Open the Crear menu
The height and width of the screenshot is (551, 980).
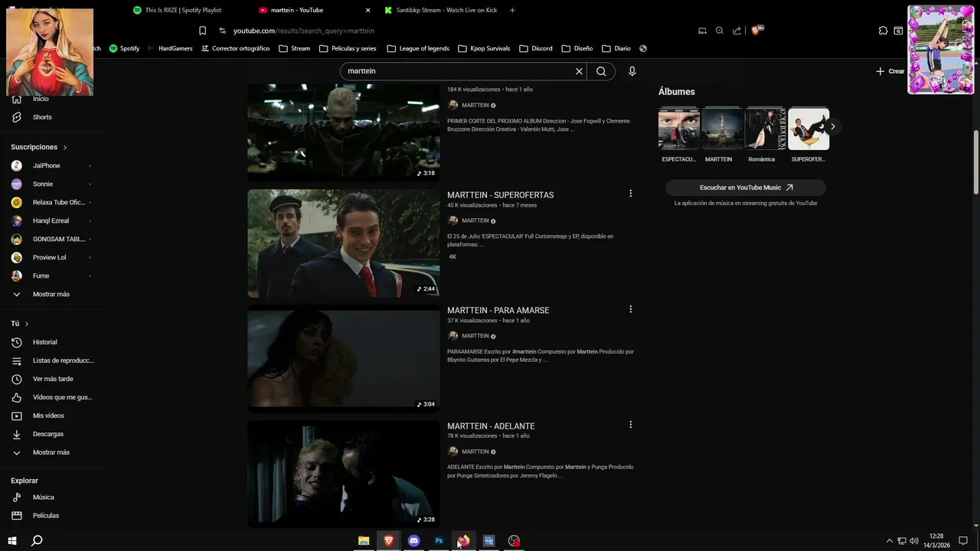890,71
